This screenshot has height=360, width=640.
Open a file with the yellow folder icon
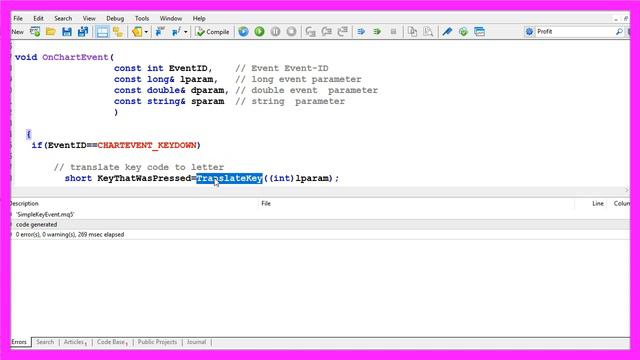[51, 31]
